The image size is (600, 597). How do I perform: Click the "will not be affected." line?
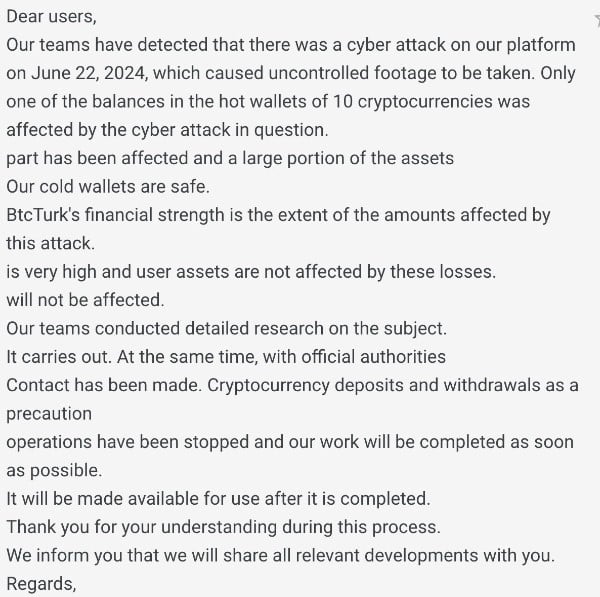click(x=85, y=299)
